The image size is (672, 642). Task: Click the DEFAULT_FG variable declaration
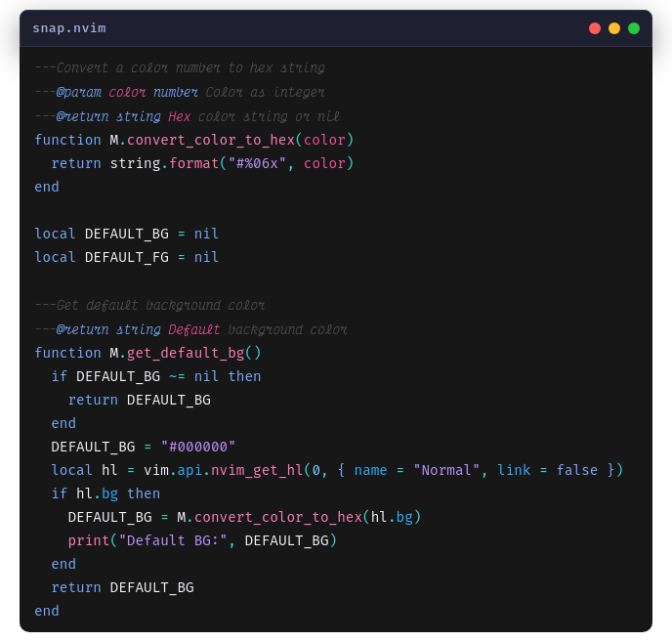pyautogui.click(x=127, y=257)
